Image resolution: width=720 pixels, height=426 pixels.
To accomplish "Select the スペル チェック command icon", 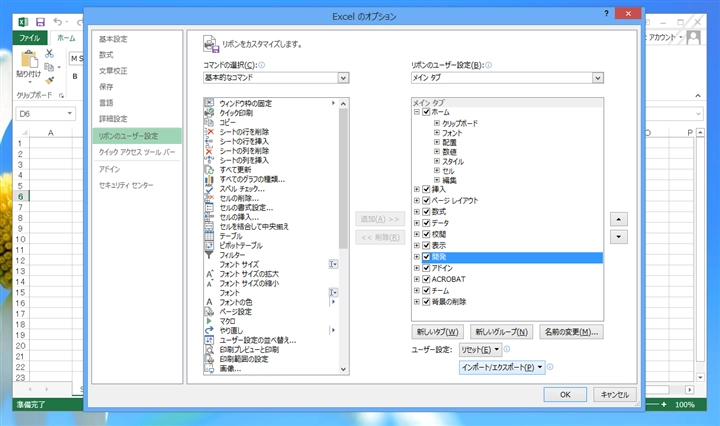I will click(209, 189).
